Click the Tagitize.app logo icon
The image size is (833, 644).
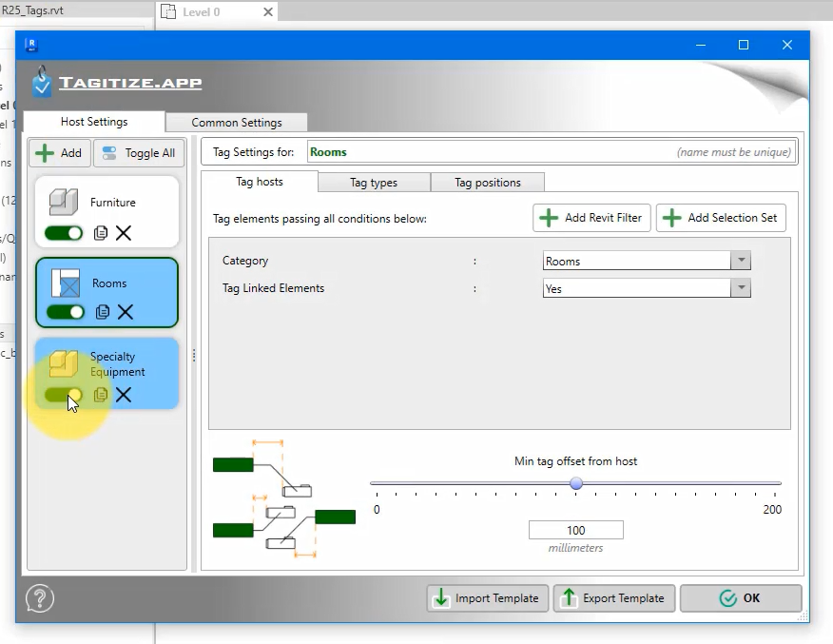pos(42,83)
